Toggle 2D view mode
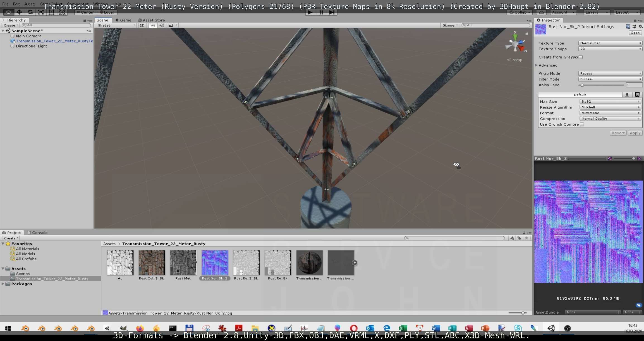The width and height of the screenshot is (644, 341). 142,25
